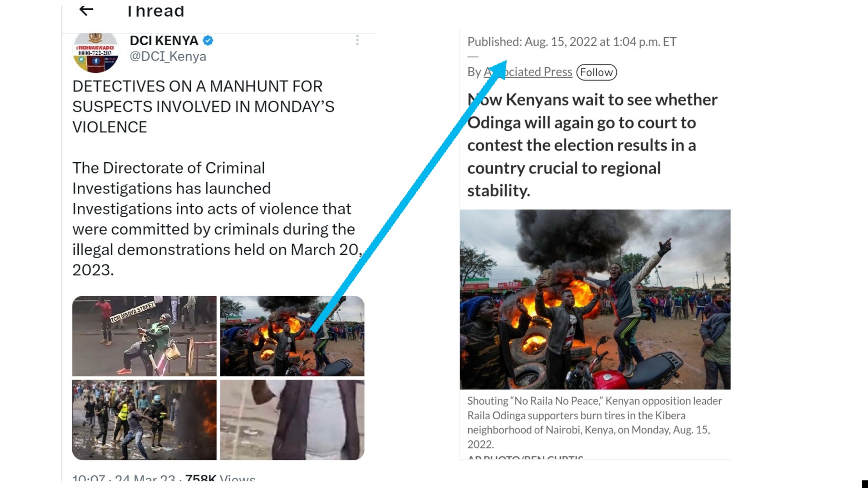
Task: Click the blue verified badge next to DCI KENYA
Action: pyautogui.click(x=208, y=41)
